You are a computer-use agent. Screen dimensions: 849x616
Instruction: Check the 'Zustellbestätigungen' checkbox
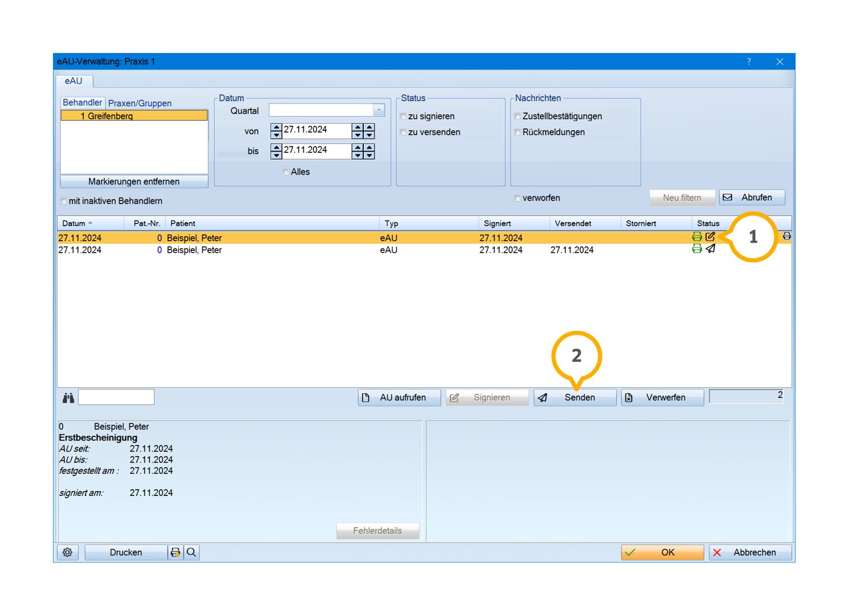(x=517, y=116)
